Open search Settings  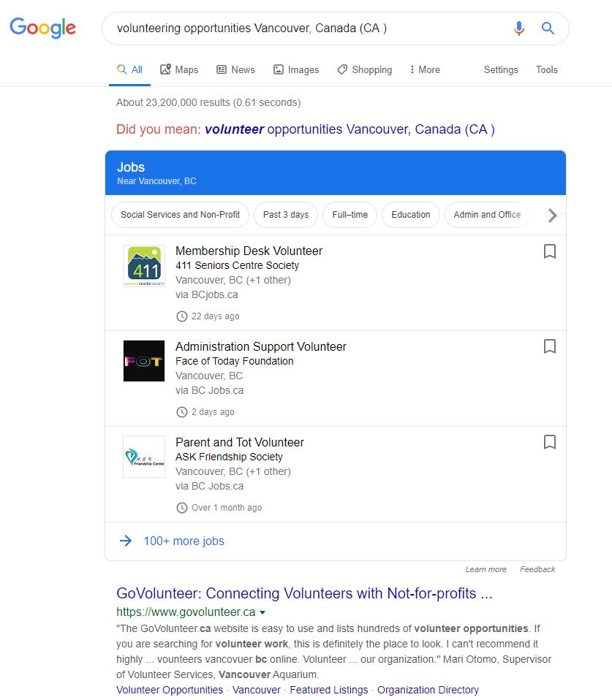click(x=501, y=69)
